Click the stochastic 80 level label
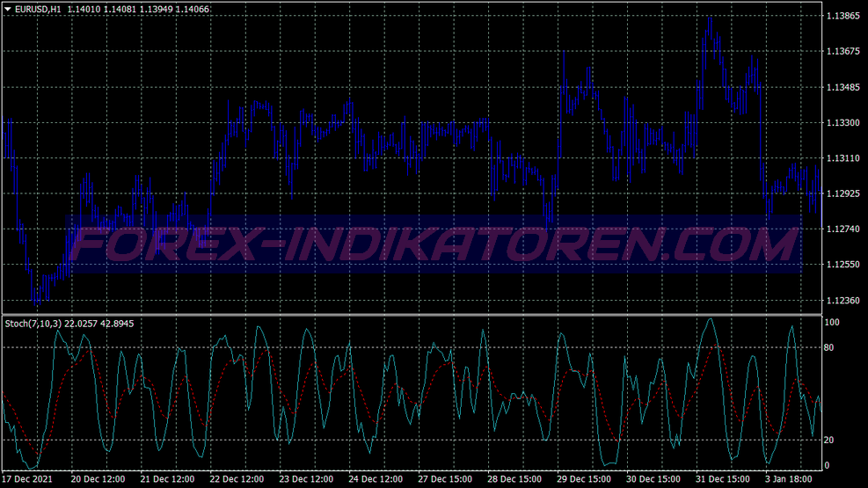This screenshot has width=868, height=488. pyautogui.click(x=828, y=348)
